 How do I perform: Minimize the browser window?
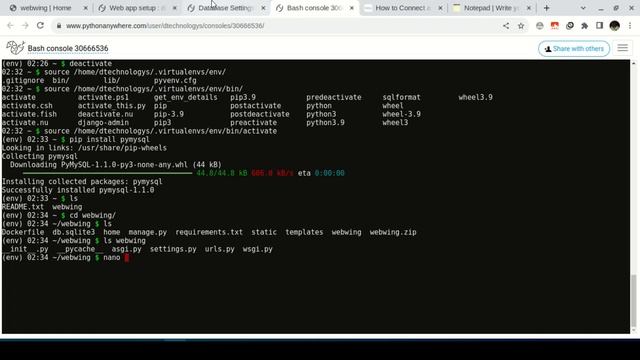601,8
